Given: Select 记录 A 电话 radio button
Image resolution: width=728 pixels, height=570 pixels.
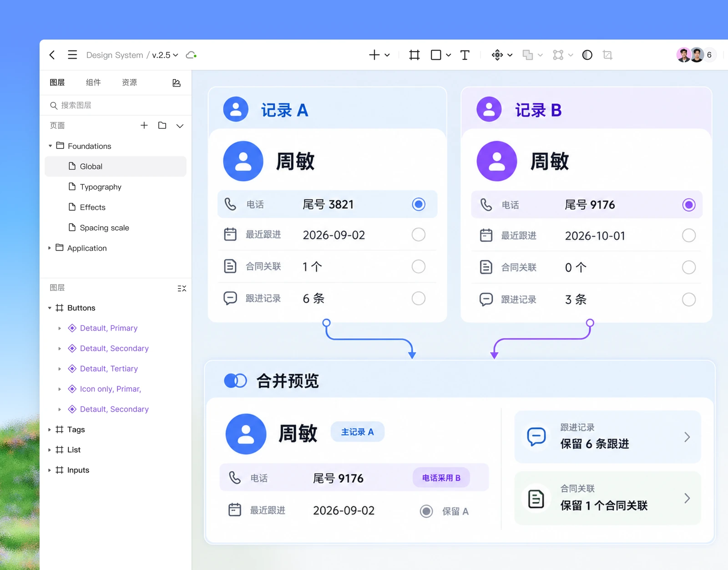Looking at the screenshot, I should click(x=419, y=204).
